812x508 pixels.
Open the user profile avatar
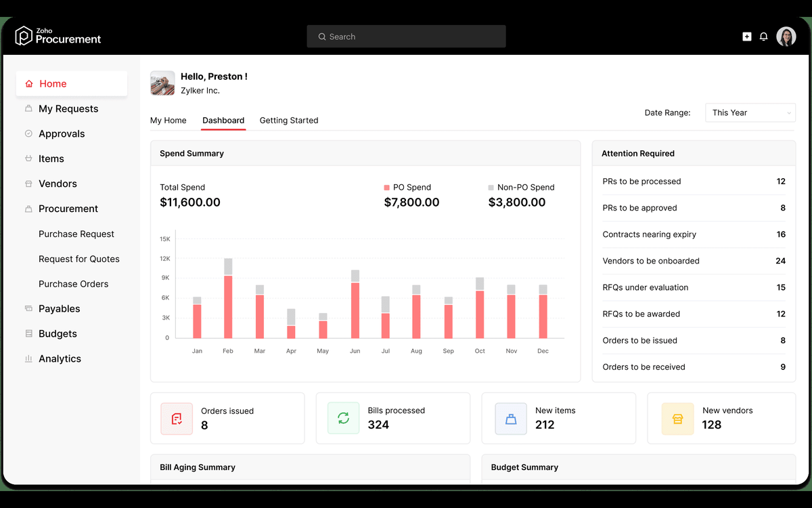click(x=786, y=37)
